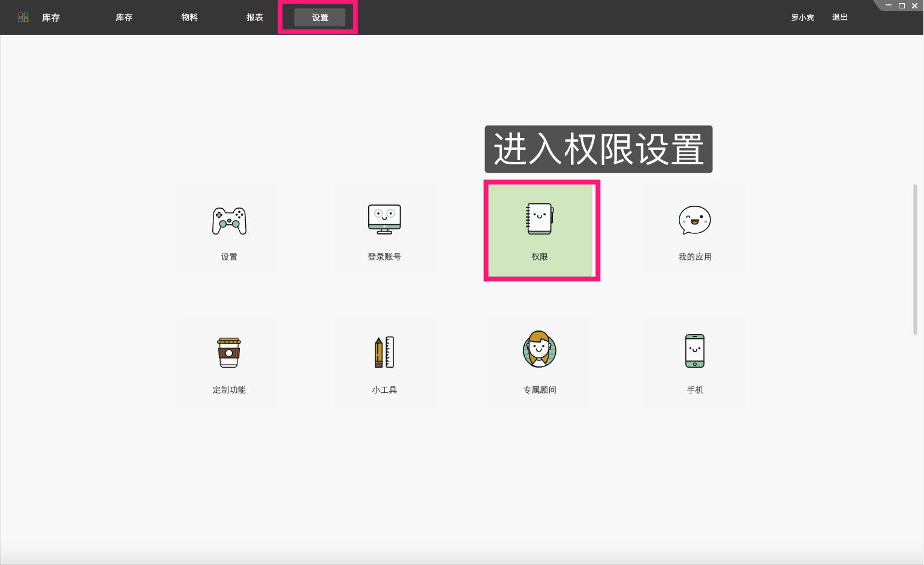Open 专属顾问 exclusive advisor
This screenshot has width=924, height=565.
[x=539, y=360]
